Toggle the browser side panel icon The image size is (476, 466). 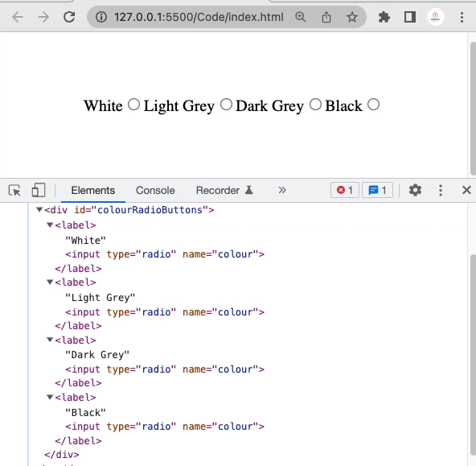coord(410,17)
